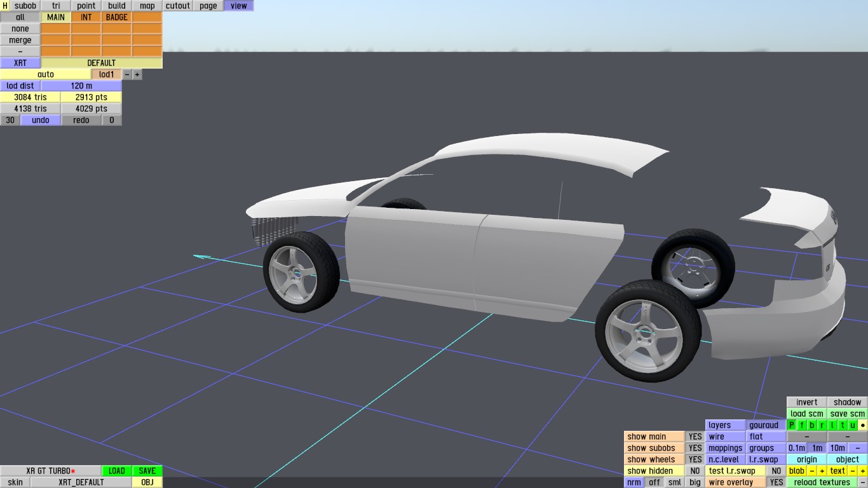
Task: Select the MAIN layer cell
Action: (56, 17)
